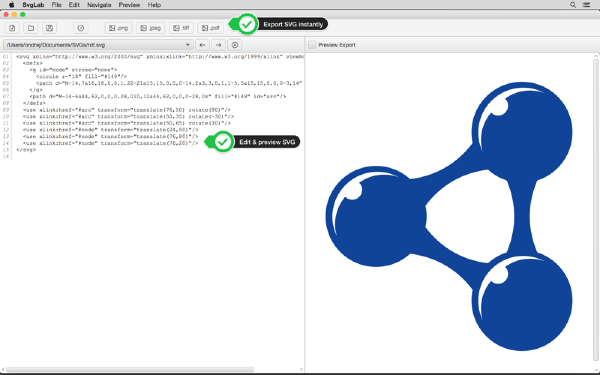This screenshot has width=600, height=375.
Task: Click code line 09 in the editor
Action: tap(126, 110)
